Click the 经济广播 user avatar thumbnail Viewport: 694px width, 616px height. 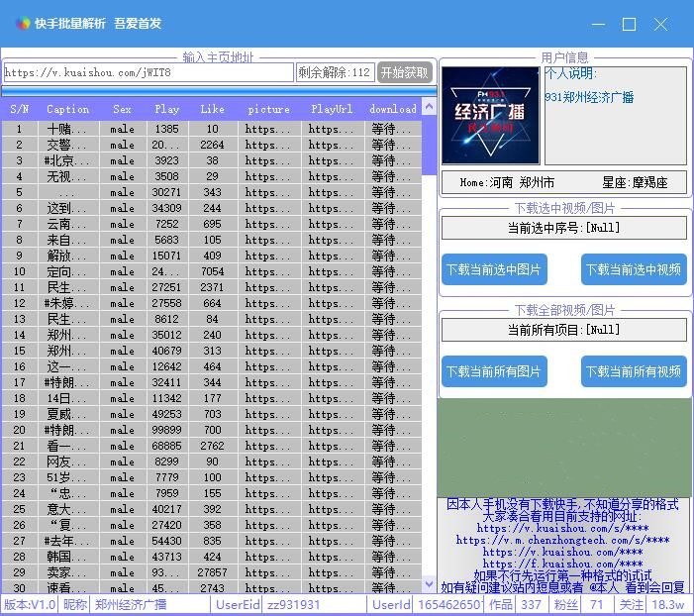coord(490,115)
